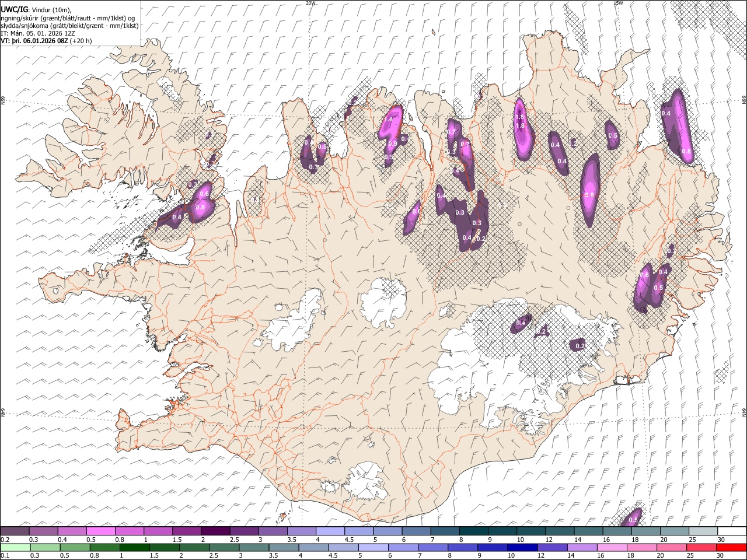Click the '1.4' snowfall value on the map
The height and width of the screenshot is (560, 747).
coord(388,119)
